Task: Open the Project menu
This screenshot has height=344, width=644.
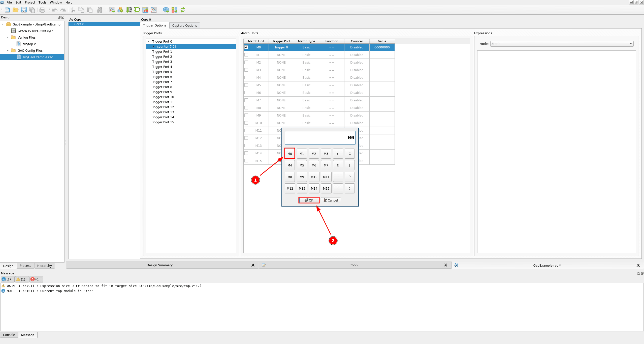Action: pyautogui.click(x=30, y=2)
